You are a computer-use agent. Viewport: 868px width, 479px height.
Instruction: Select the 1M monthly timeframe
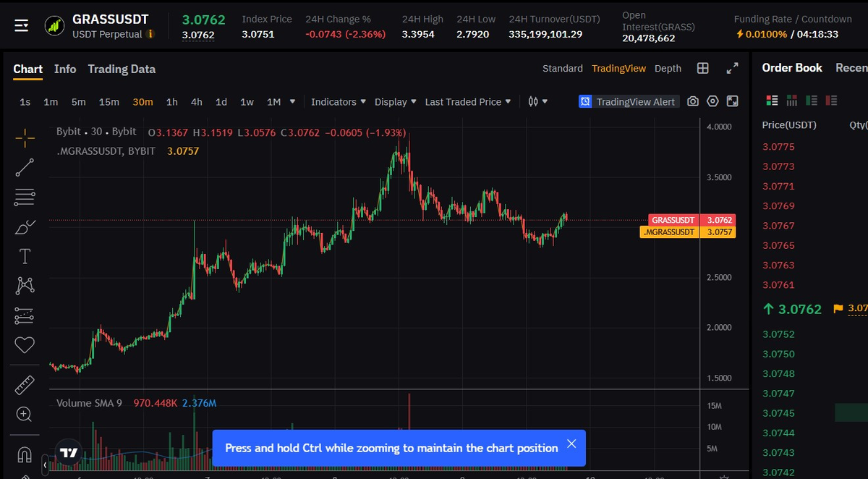point(273,102)
